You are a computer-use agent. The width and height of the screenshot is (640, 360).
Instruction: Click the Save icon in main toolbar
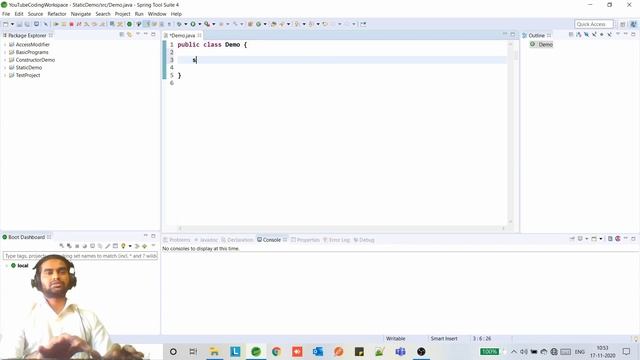[x=19, y=24]
